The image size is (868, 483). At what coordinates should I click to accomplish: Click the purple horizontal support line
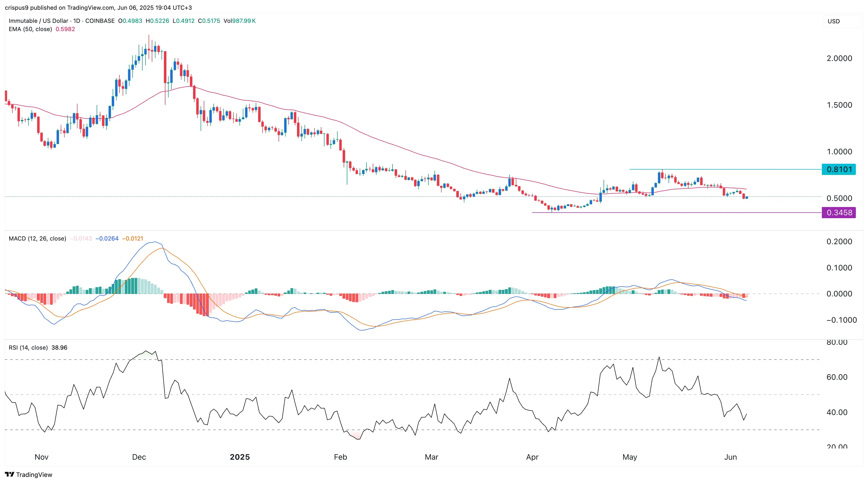tap(677, 213)
